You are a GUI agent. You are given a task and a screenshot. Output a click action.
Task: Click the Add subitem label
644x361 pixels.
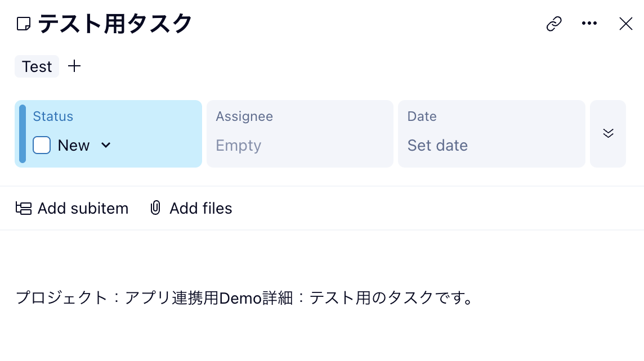83,209
